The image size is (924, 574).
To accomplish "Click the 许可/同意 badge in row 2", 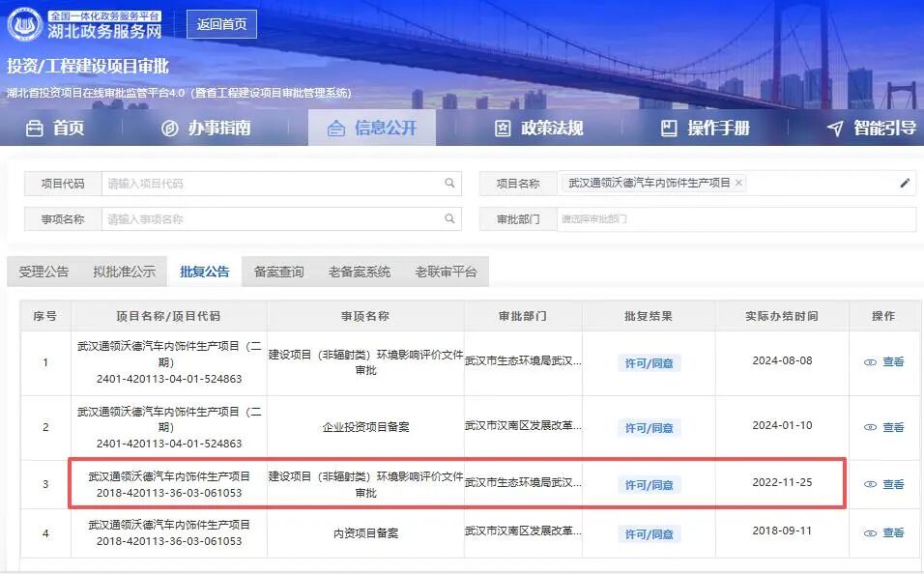I will pos(649,428).
